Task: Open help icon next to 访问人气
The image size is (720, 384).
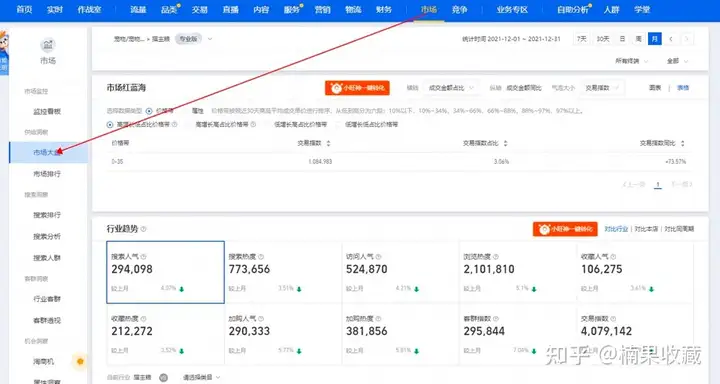Action: tap(378, 257)
